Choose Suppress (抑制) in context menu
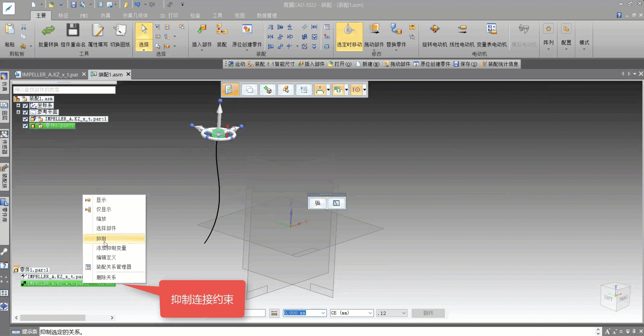 click(114, 238)
